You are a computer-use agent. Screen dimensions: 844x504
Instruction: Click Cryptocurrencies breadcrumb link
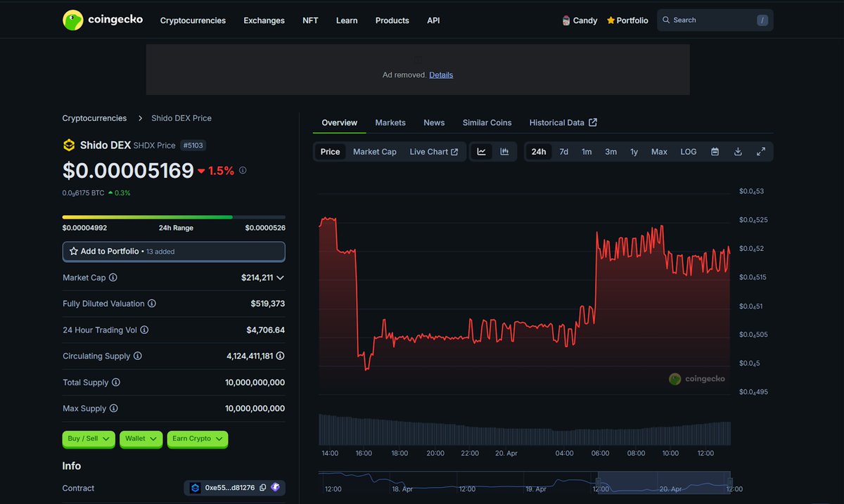[x=95, y=118]
